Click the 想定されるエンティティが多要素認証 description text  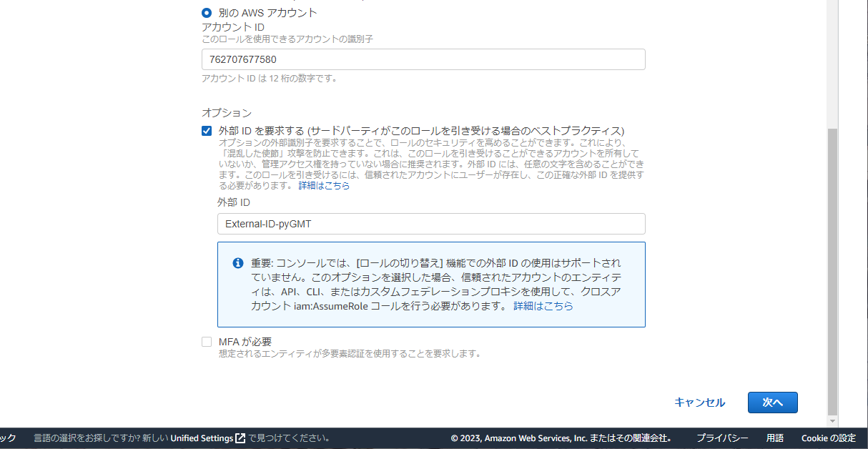(350, 353)
